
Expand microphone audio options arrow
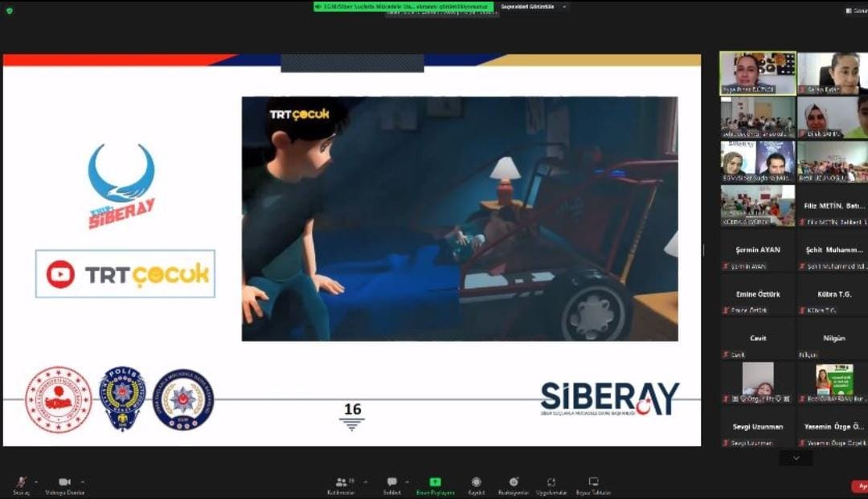36,482
